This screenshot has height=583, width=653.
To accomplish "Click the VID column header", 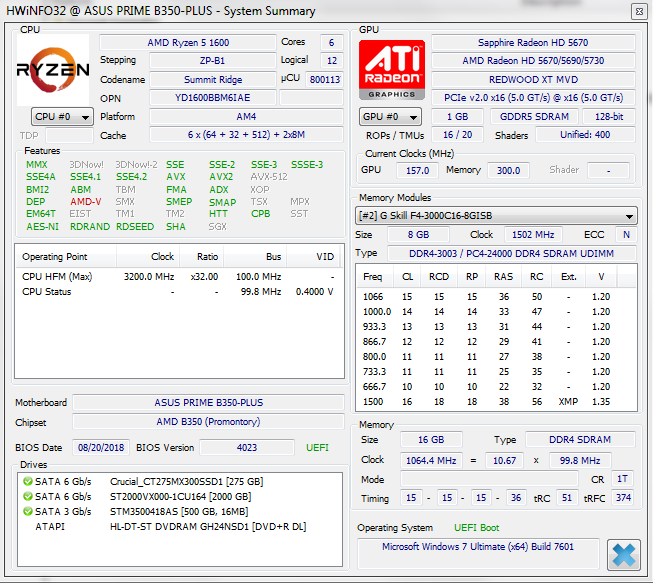I will point(314,257).
